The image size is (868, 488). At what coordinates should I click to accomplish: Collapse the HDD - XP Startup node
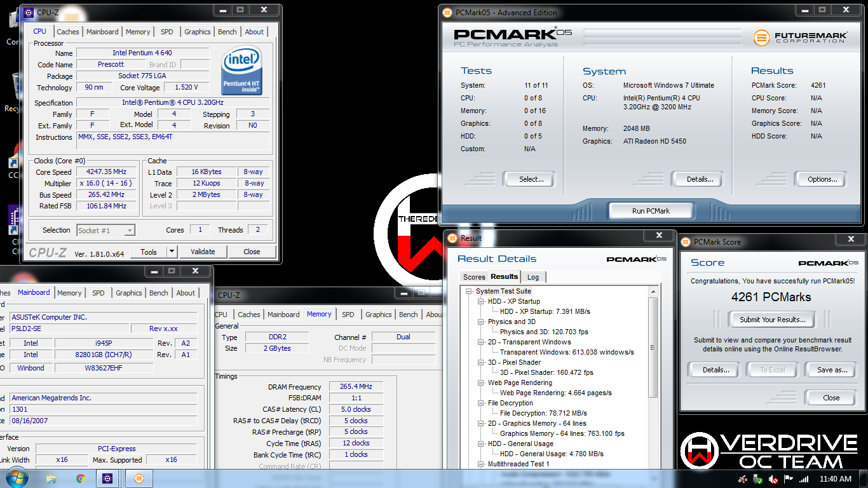click(x=481, y=301)
